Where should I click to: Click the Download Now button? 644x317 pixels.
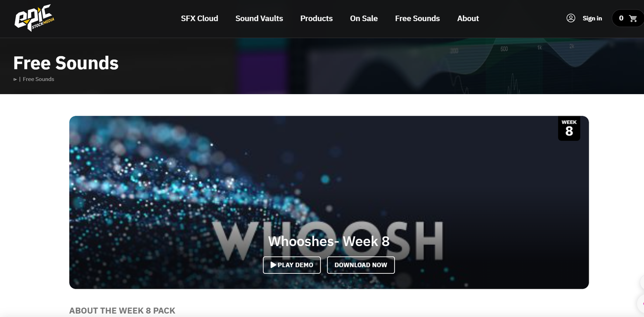click(361, 265)
